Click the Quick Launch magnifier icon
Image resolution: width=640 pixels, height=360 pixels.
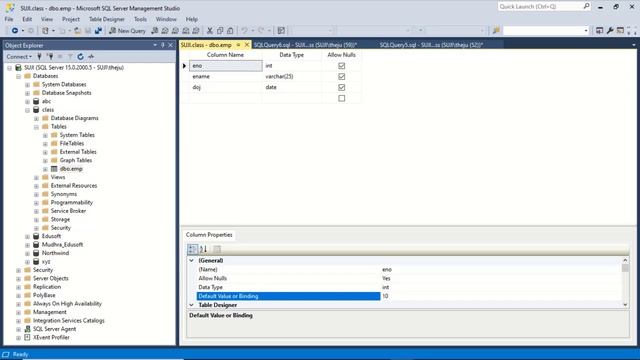pyautogui.click(x=586, y=6)
